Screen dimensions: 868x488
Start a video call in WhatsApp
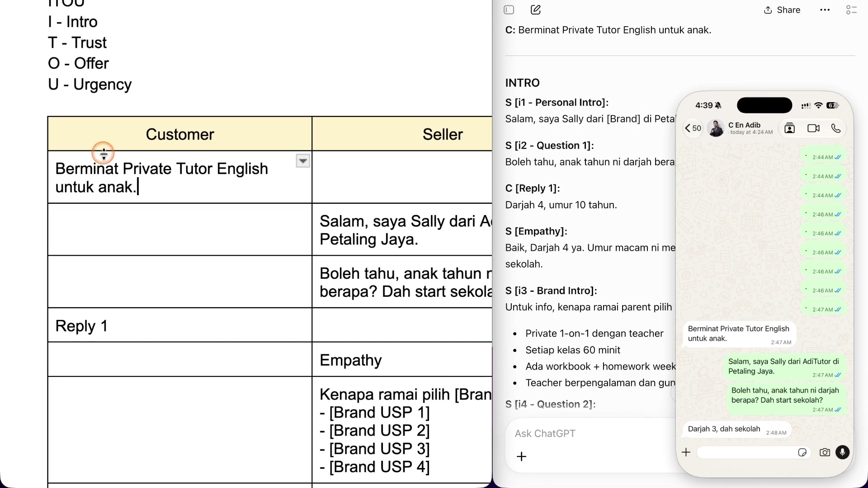813,128
